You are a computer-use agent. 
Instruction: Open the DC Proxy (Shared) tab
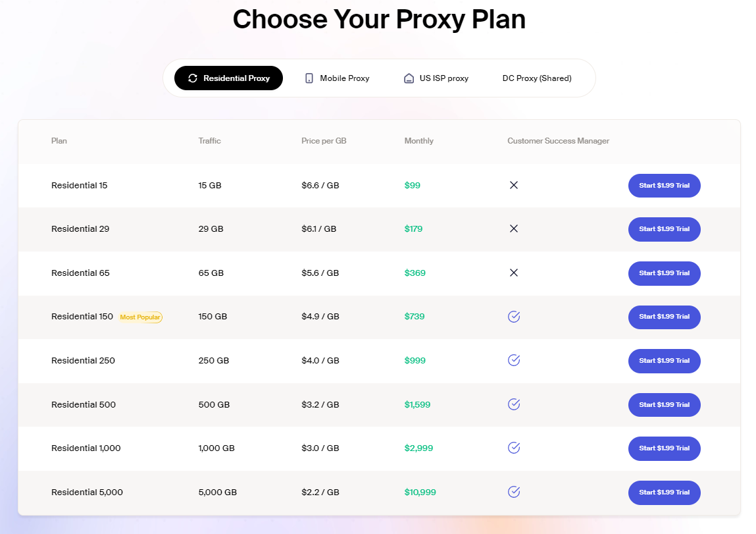click(537, 78)
